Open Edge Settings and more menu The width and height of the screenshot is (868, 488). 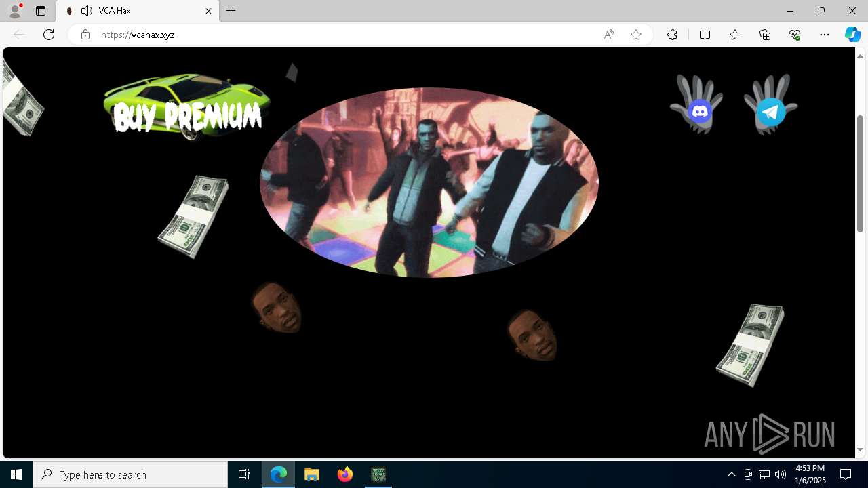(825, 35)
